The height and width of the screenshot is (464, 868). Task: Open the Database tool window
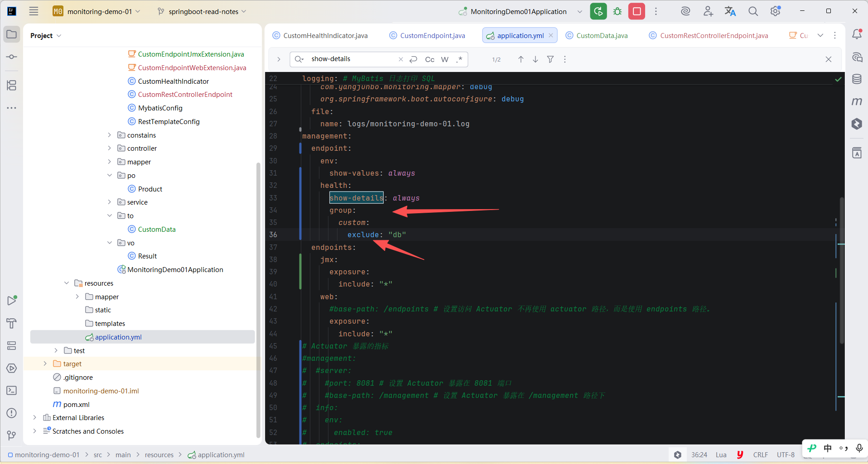pyautogui.click(x=857, y=79)
